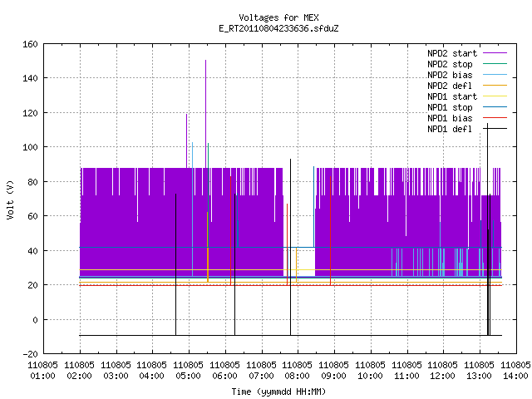The image size is (532, 399).
Task: Click the x-axis tick label 02:00
Action: tap(80, 376)
